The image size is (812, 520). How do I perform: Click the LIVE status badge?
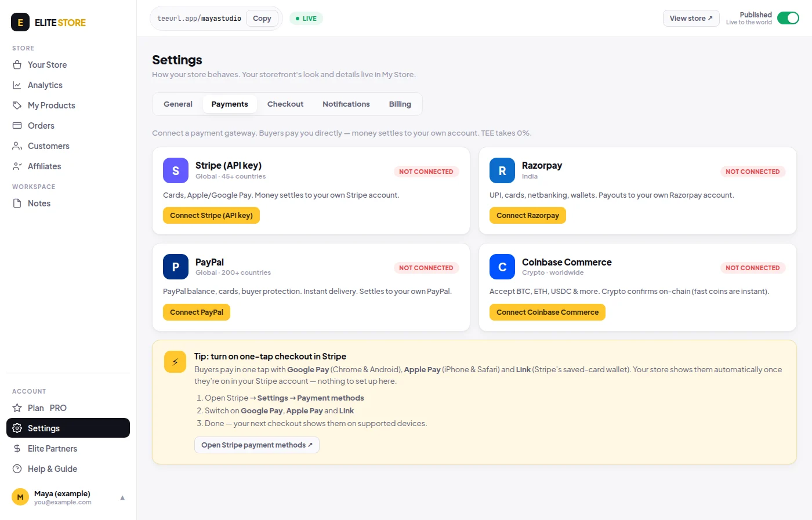(306, 19)
